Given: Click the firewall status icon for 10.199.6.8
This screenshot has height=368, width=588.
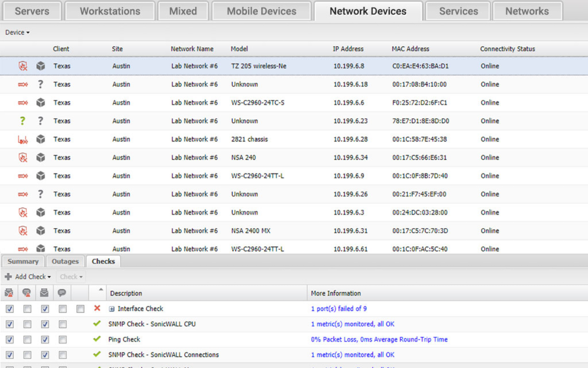Looking at the screenshot, I should 23,66.
